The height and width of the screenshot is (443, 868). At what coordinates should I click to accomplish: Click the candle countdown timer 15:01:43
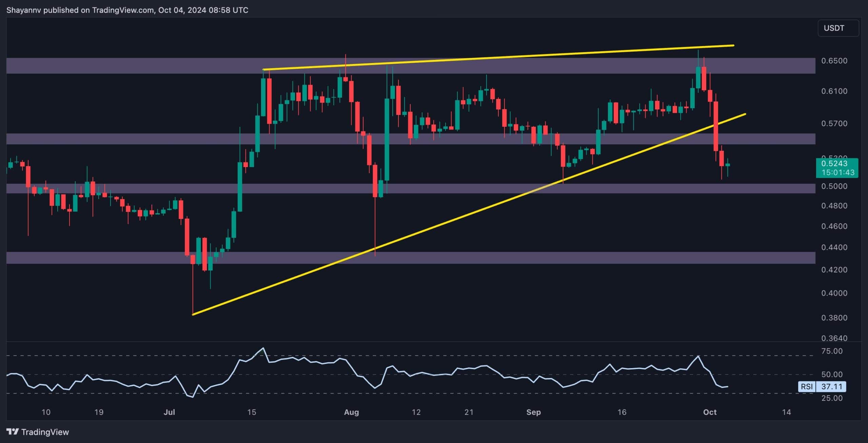837,173
